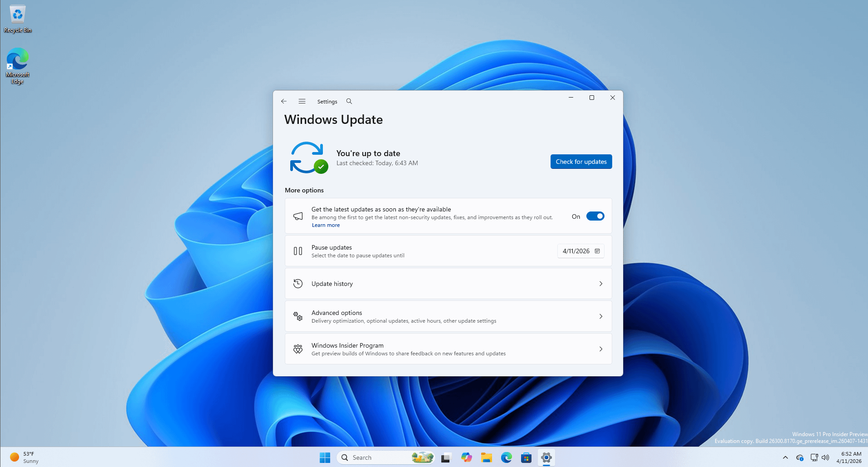Show hidden icons in system tray

[x=785, y=457]
